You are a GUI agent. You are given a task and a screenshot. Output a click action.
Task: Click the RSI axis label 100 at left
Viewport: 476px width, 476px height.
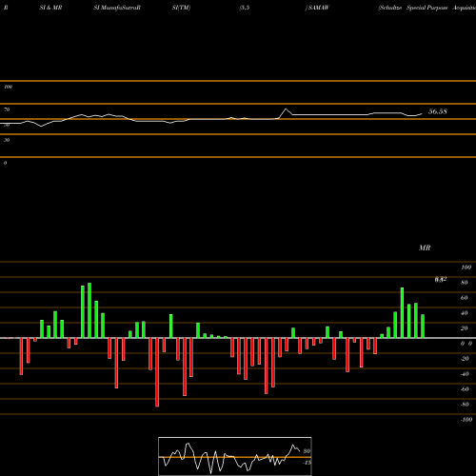click(8, 87)
